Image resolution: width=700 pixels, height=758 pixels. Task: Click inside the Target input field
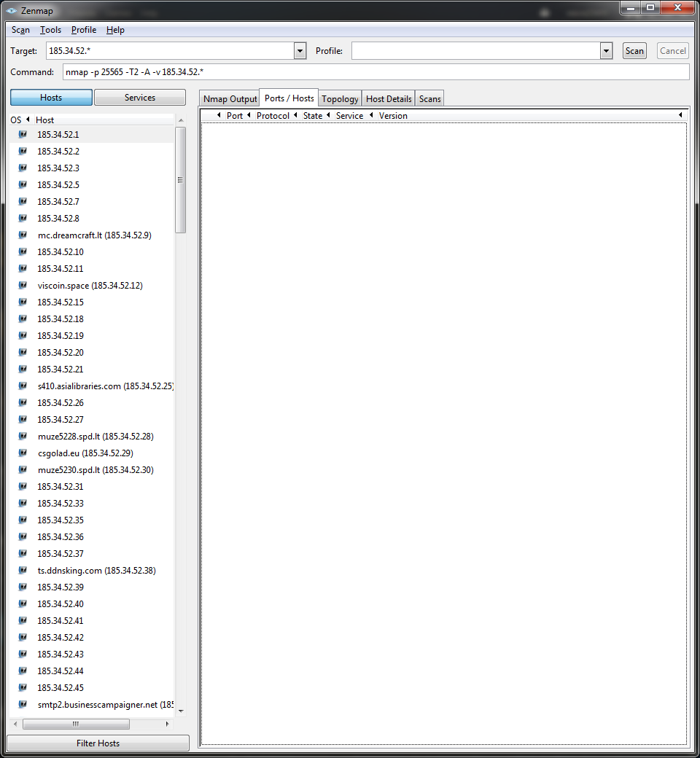click(x=171, y=51)
